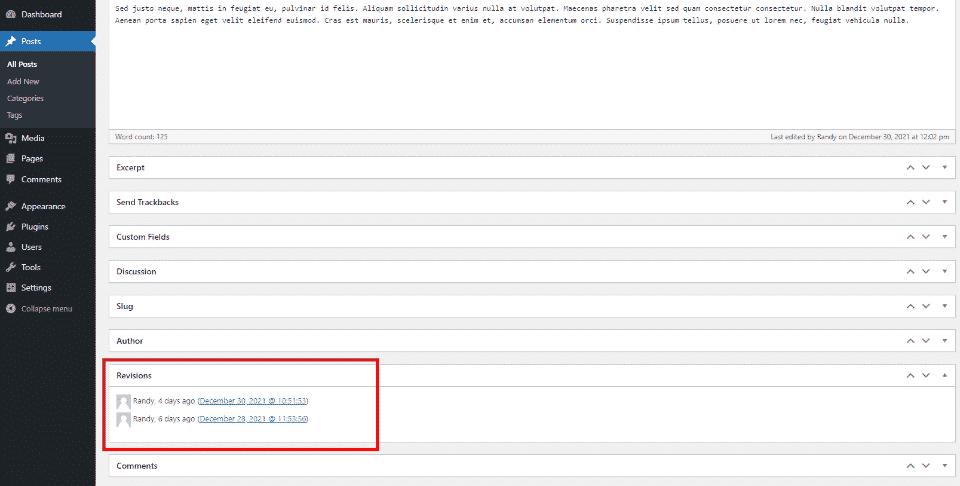This screenshot has width=960, height=486.
Task: Open Tags submenu item
Action: click(x=15, y=115)
